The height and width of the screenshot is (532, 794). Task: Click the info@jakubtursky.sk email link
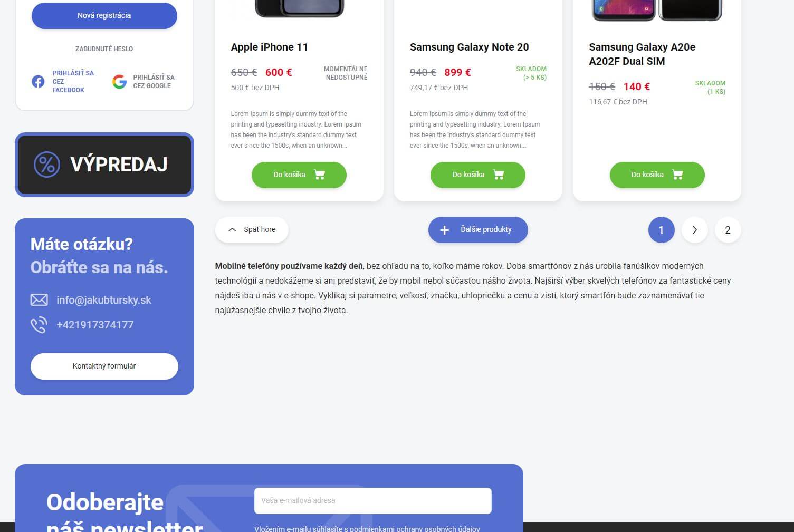tap(104, 300)
